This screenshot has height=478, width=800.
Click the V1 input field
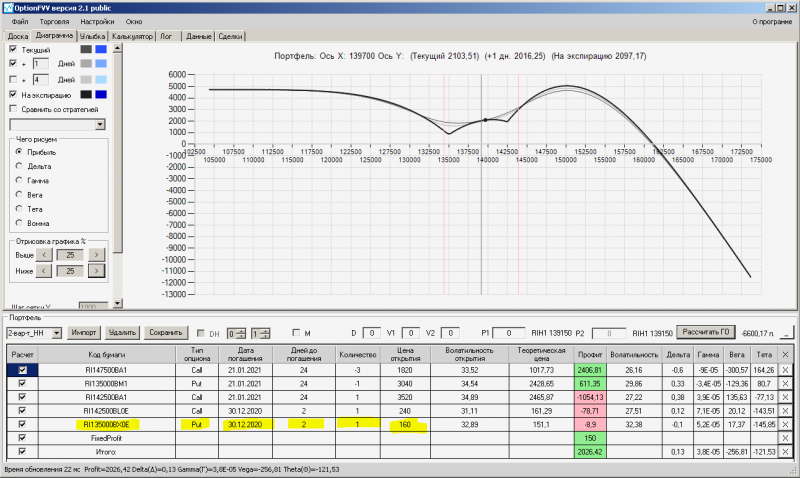[x=411, y=333]
